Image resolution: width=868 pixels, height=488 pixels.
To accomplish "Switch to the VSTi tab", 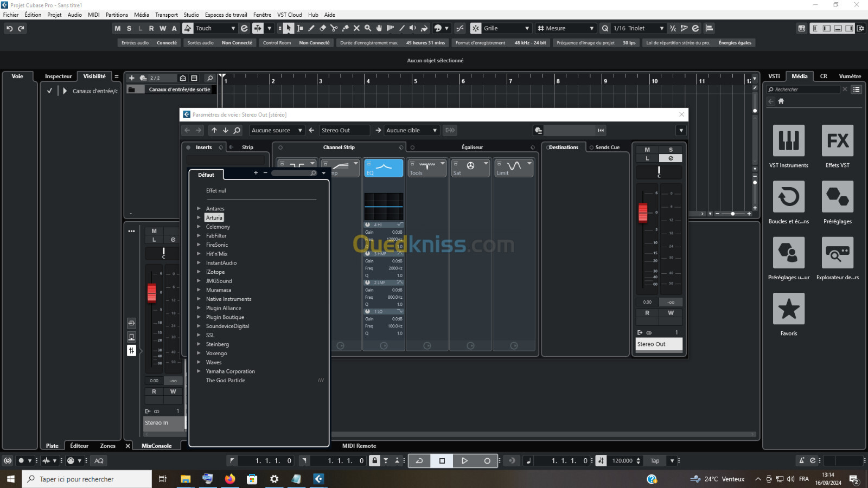I will (774, 76).
